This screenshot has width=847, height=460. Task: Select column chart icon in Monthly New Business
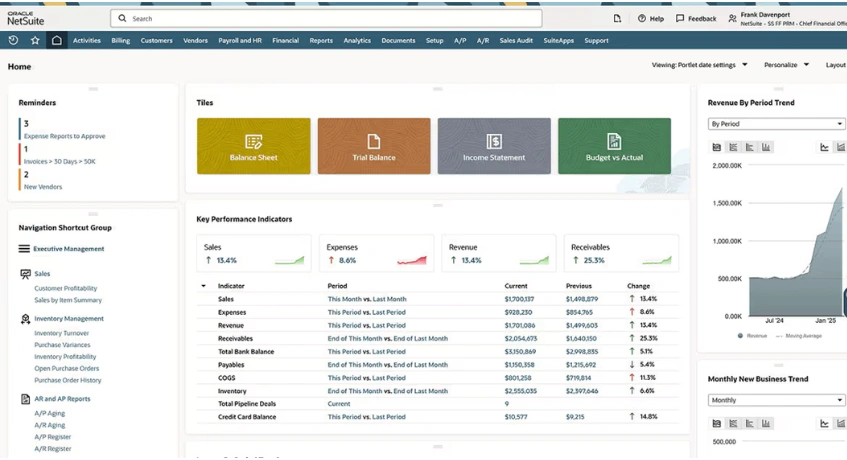point(766,423)
